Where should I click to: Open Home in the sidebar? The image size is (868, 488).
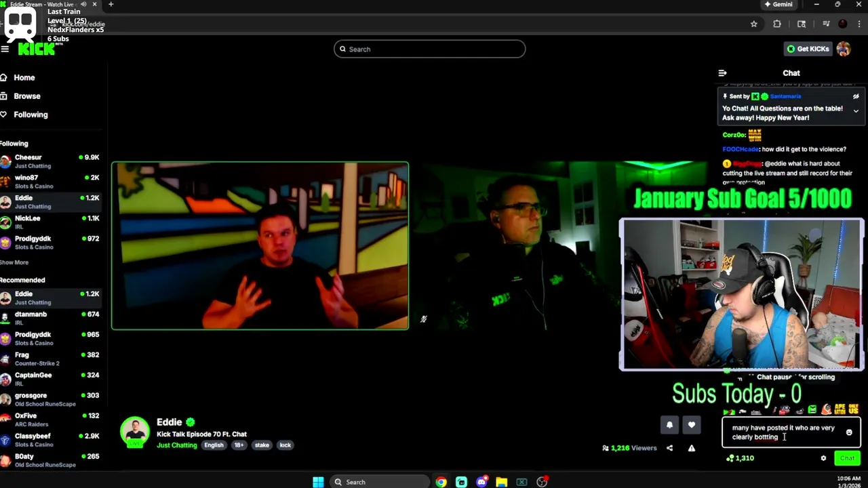pos(24,77)
